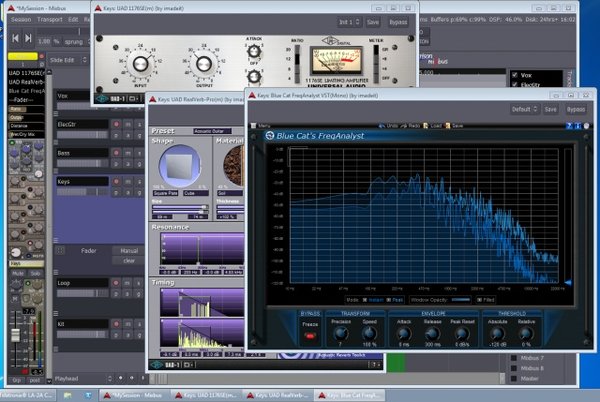Click the 1176SE Input knob

pos(140,64)
